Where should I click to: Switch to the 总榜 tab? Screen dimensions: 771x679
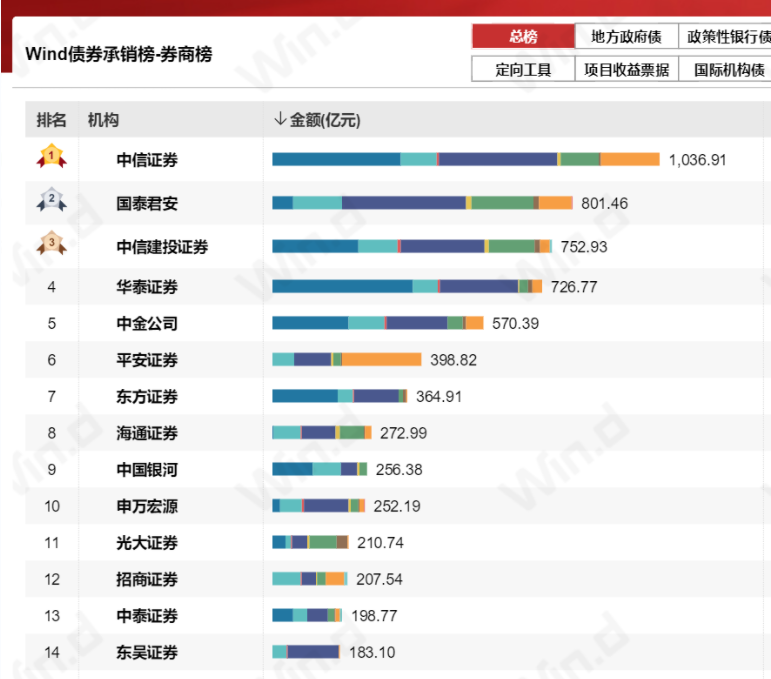coord(523,36)
